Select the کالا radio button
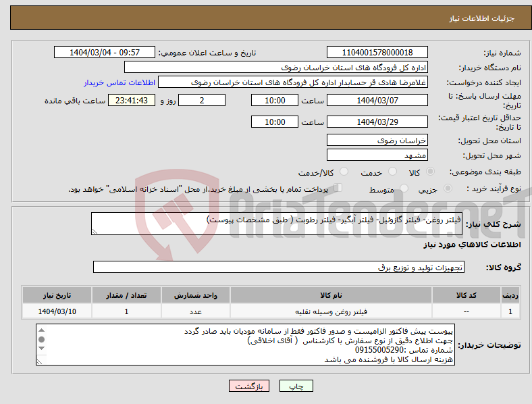The image size is (532, 404). (x=430, y=172)
